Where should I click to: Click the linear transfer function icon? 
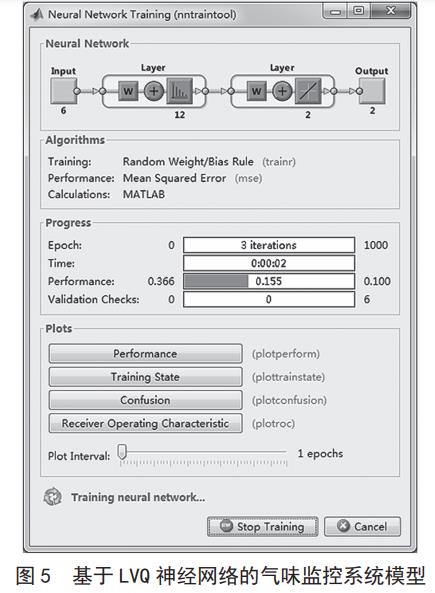(x=308, y=91)
